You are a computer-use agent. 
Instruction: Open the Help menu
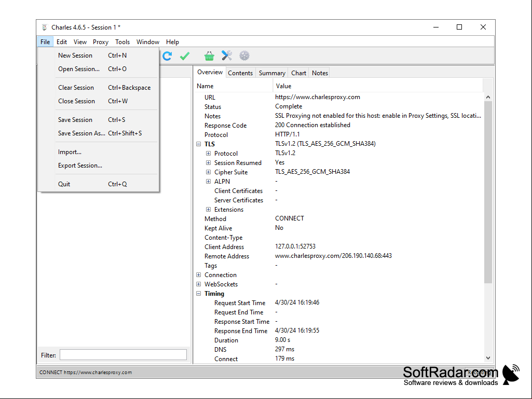(x=172, y=42)
